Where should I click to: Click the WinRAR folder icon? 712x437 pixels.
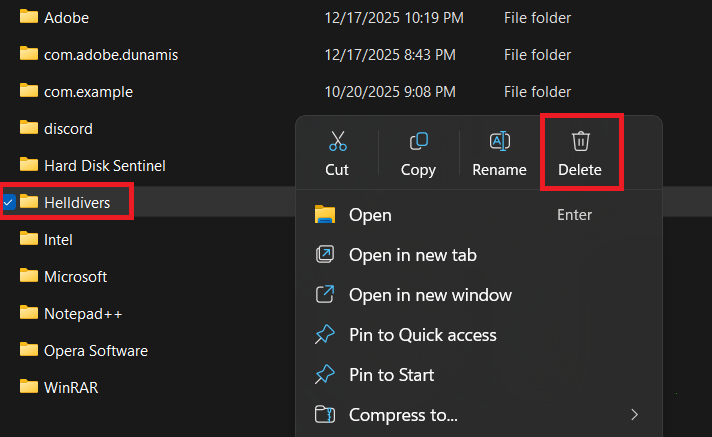pyautogui.click(x=28, y=387)
